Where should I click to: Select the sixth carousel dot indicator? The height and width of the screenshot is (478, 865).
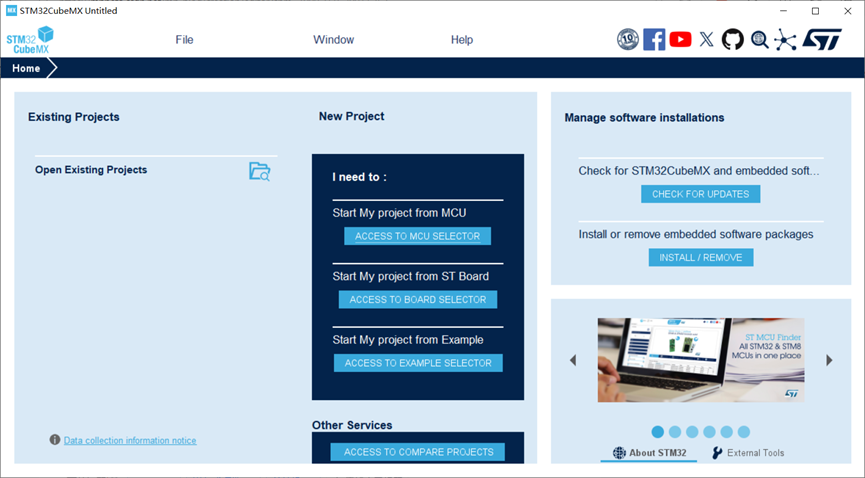point(744,432)
